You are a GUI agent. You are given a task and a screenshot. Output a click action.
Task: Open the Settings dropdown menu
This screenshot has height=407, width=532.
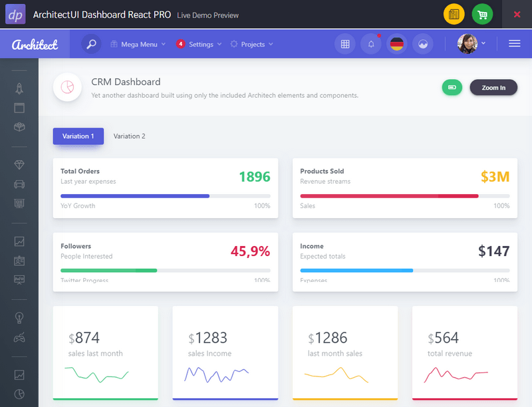(x=199, y=45)
